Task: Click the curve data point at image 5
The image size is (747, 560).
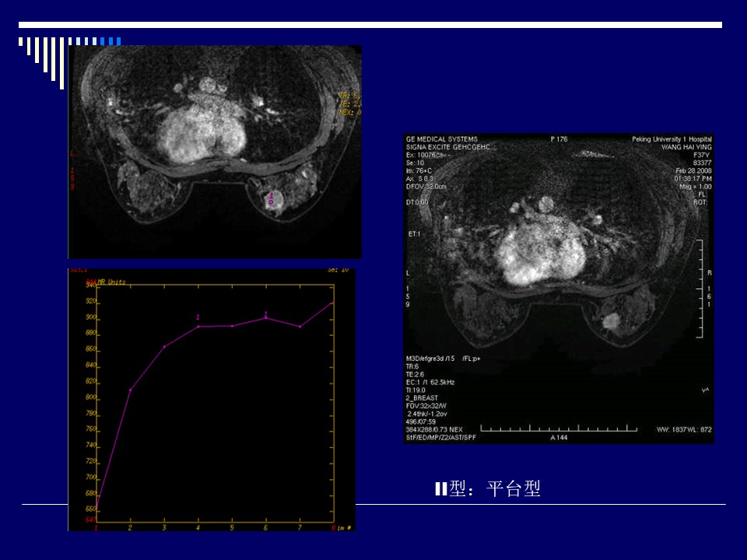Action: 232,326
